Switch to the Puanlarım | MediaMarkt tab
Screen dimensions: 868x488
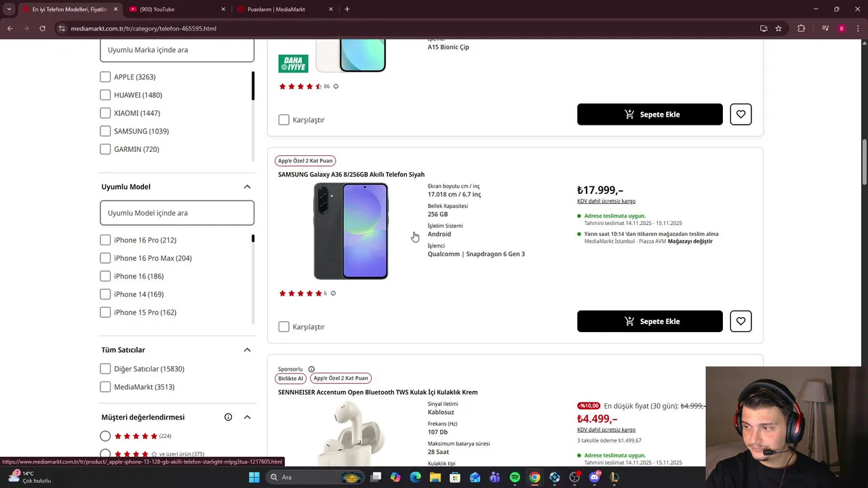(285, 9)
